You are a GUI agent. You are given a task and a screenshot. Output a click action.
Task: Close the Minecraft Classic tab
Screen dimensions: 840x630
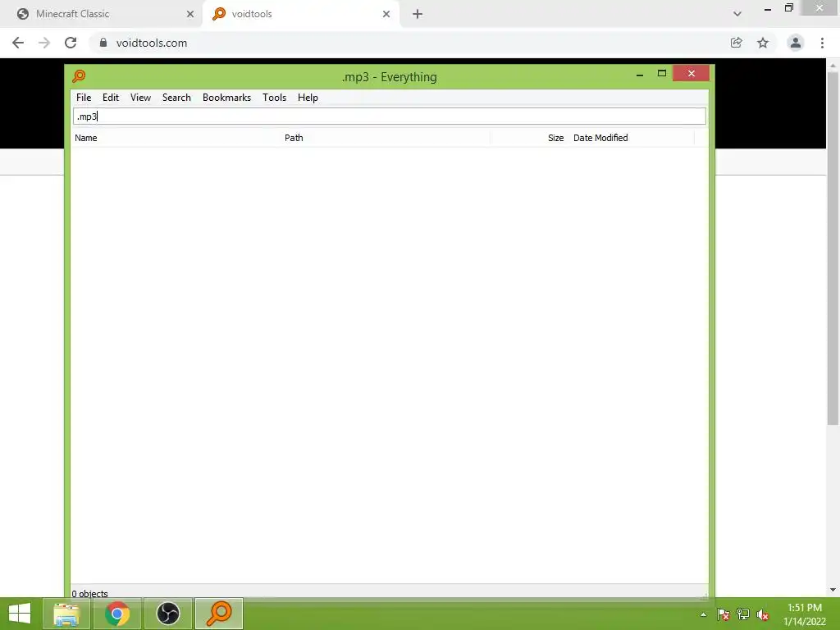pyautogui.click(x=190, y=15)
